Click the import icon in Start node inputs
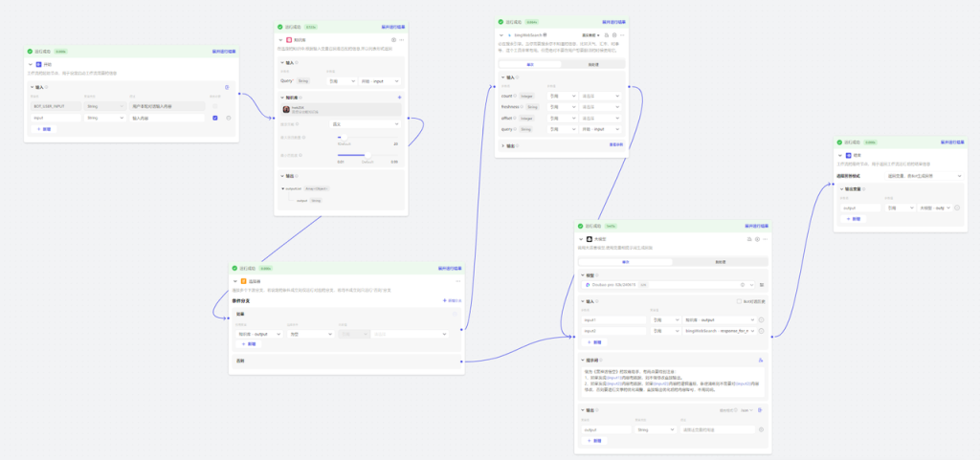 pos(228,87)
